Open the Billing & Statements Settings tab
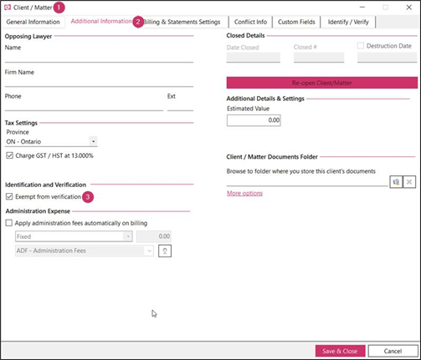This screenshot has width=421, height=360. (x=183, y=22)
